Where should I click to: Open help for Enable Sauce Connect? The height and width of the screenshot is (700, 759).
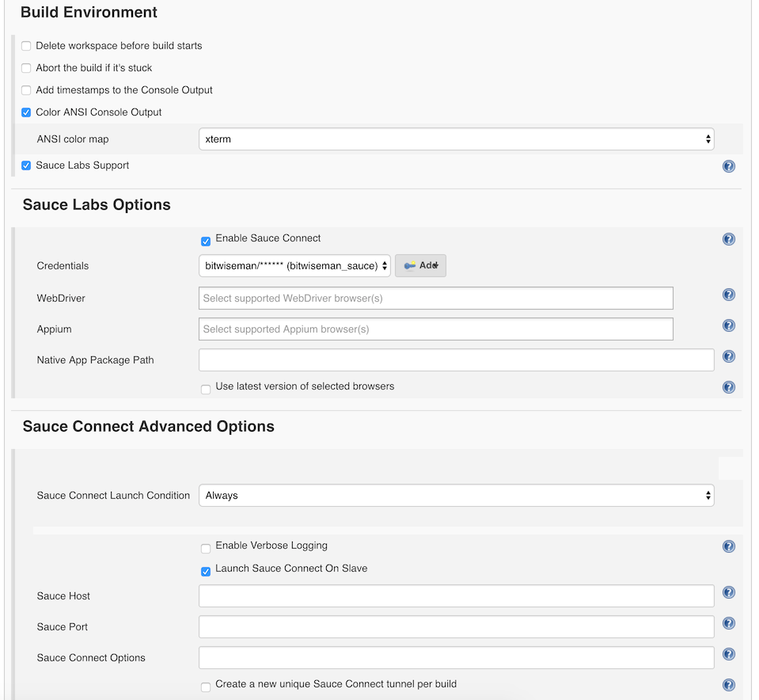[729, 239]
